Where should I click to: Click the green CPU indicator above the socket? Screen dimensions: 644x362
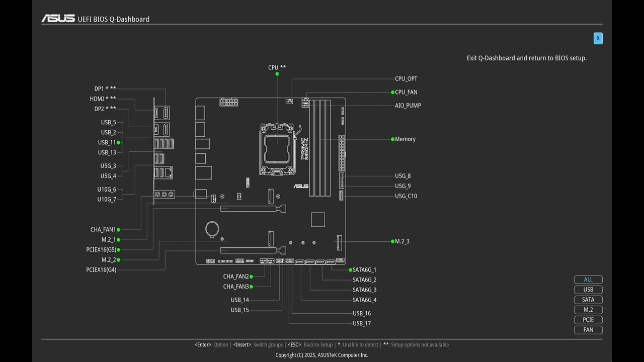[x=277, y=74]
